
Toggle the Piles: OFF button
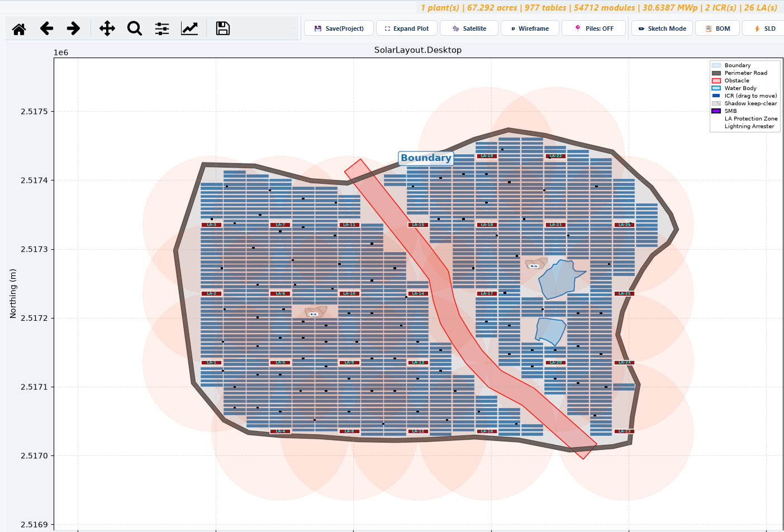pos(593,28)
